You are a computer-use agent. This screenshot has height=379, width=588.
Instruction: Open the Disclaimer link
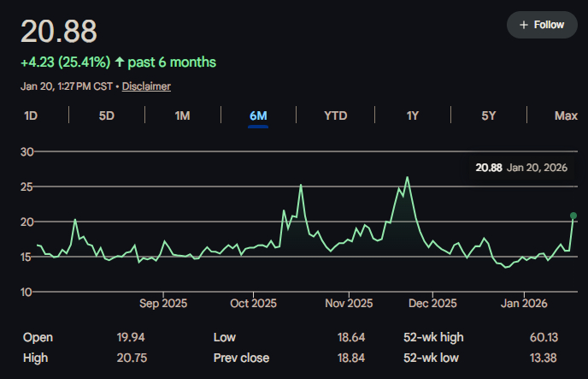pos(146,86)
